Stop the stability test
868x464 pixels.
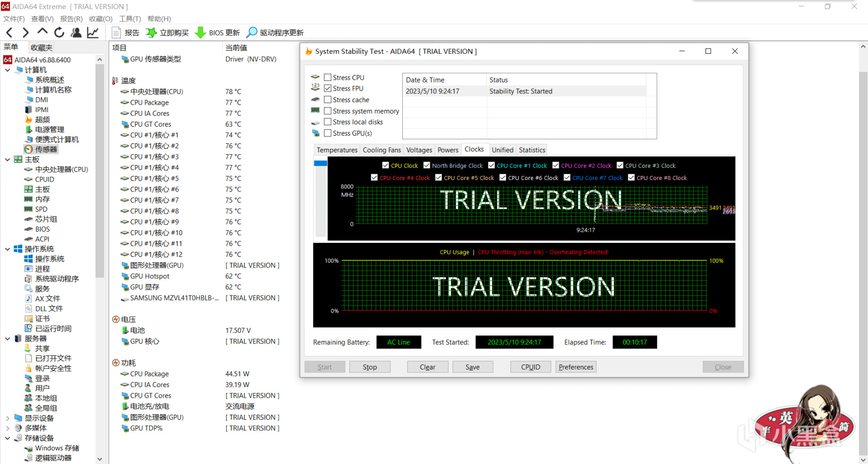point(370,367)
